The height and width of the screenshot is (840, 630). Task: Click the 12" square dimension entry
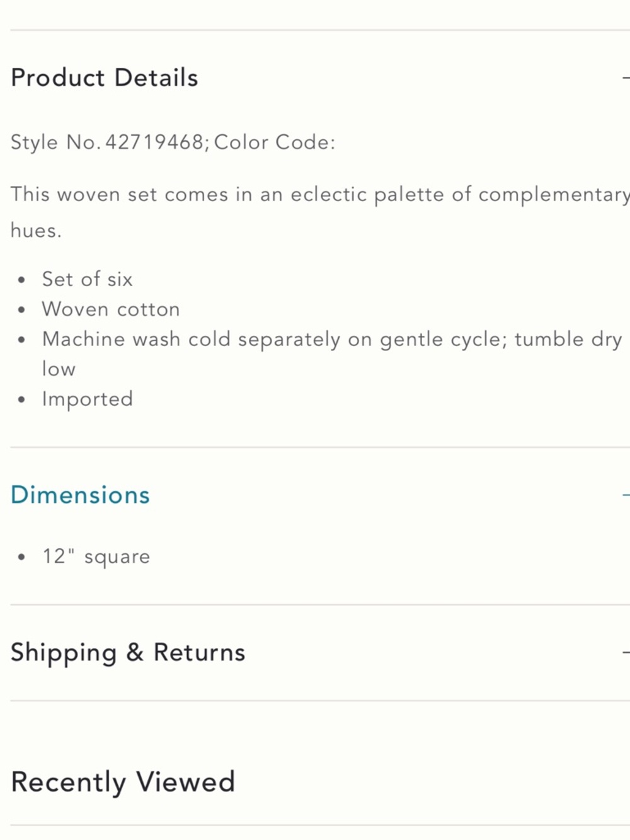tap(96, 557)
